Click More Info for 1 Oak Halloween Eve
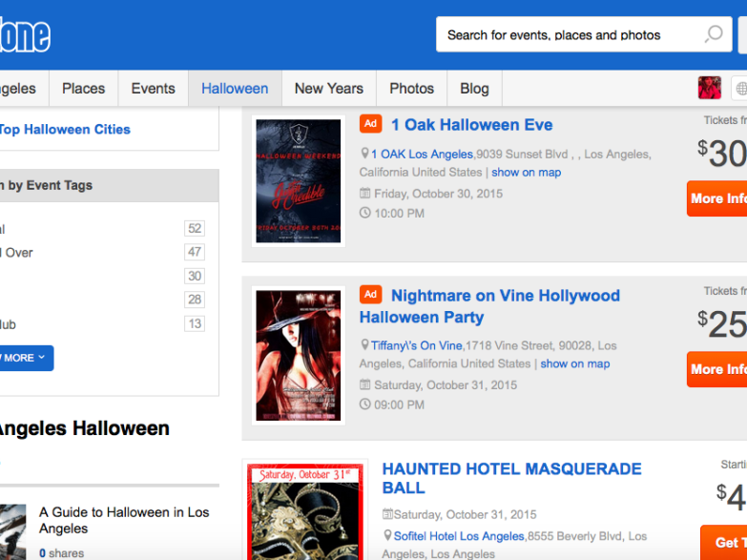This screenshot has width=747, height=560. pos(717,198)
